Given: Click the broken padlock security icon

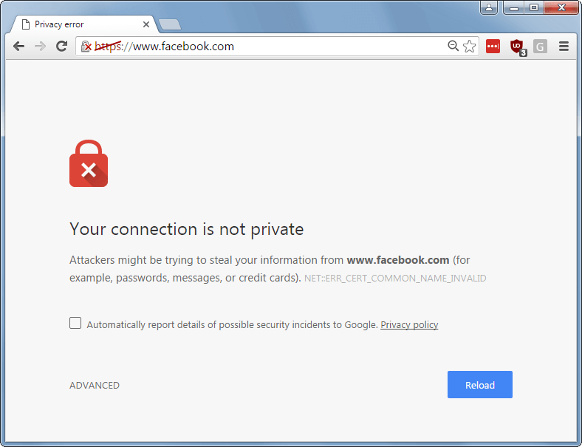Looking at the screenshot, I should pos(86,46).
